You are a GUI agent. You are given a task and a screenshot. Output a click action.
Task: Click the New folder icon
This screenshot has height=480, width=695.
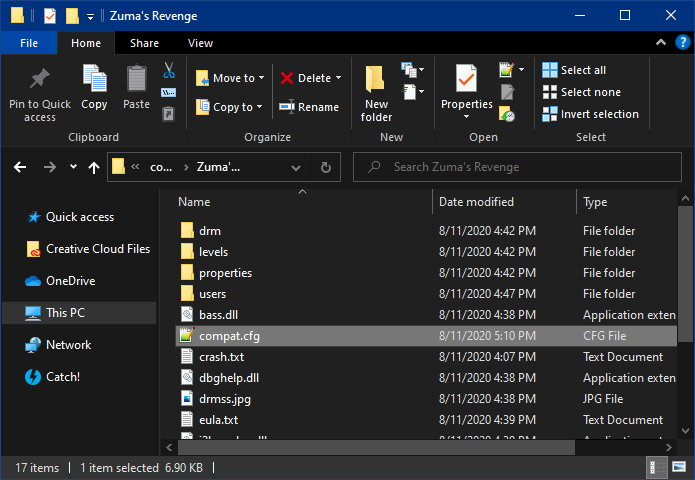[375, 80]
